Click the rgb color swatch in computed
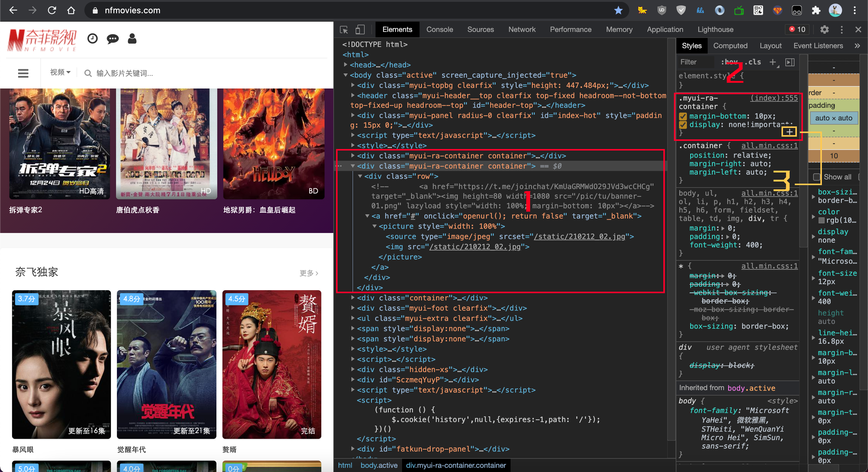The width and height of the screenshot is (868, 472). [822, 221]
